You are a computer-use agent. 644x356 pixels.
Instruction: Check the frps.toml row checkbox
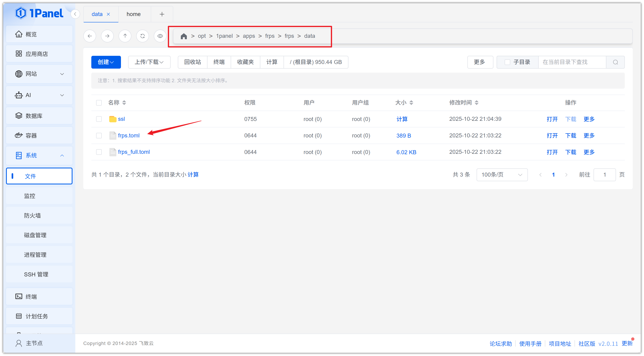99,136
